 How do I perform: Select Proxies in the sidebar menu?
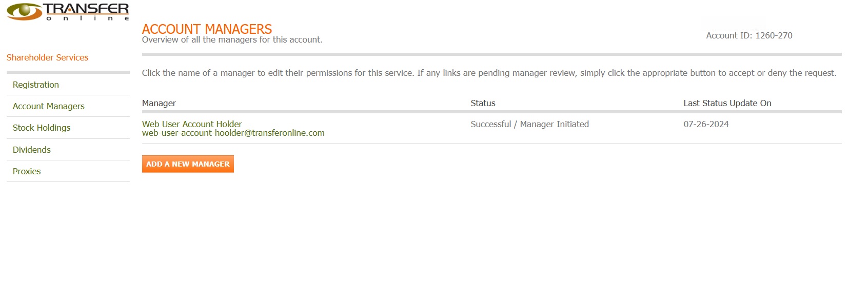coord(27,171)
